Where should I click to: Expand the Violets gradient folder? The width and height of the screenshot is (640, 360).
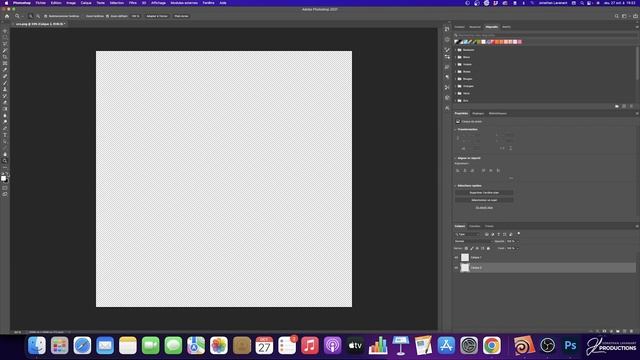coord(456,64)
